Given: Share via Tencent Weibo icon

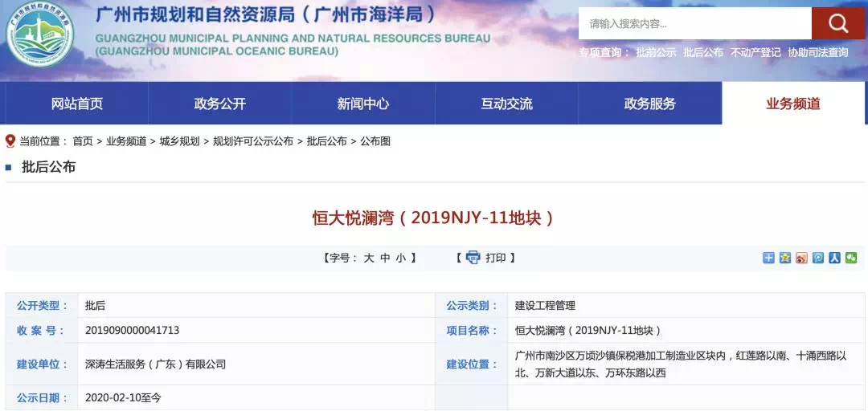Looking at the screenshot, I should 818,258.
